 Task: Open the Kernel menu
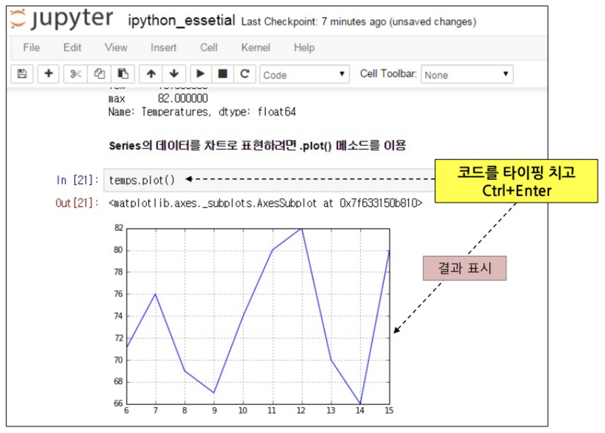(x=255, y=47)
